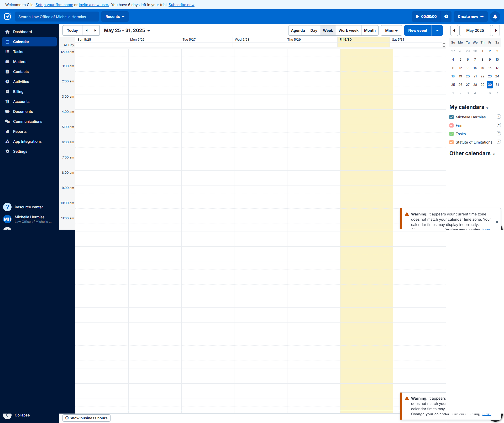Switch to the Month view tab
Image resolution: width=504 pixels, height=423 pixels.
pos(370,30)
